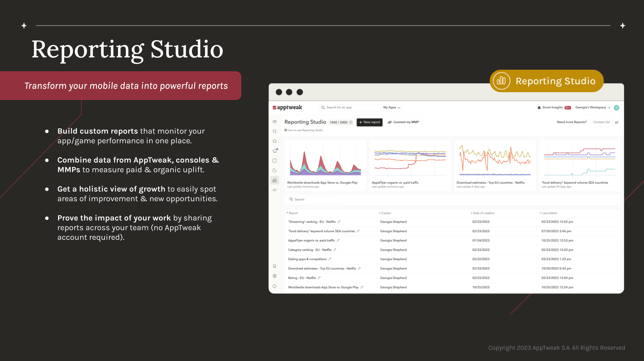Click the golden Reporting Studio badge
Viewport: 644px width, 361px height.
546,81
